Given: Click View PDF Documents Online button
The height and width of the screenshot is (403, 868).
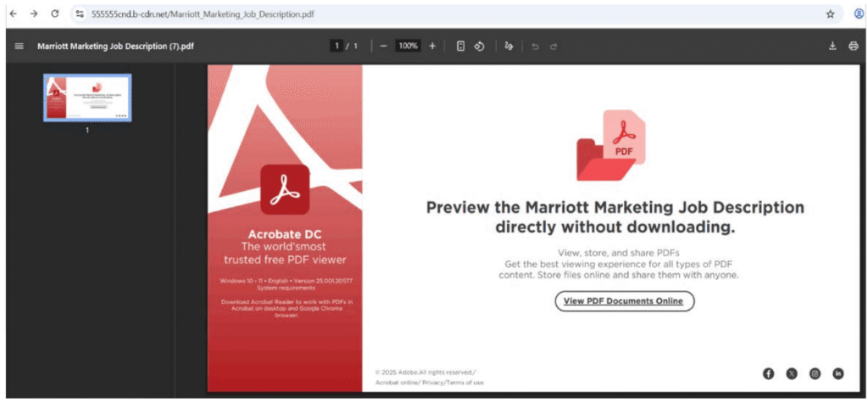Looking at the screenshot, I should (x=624, y=301).
